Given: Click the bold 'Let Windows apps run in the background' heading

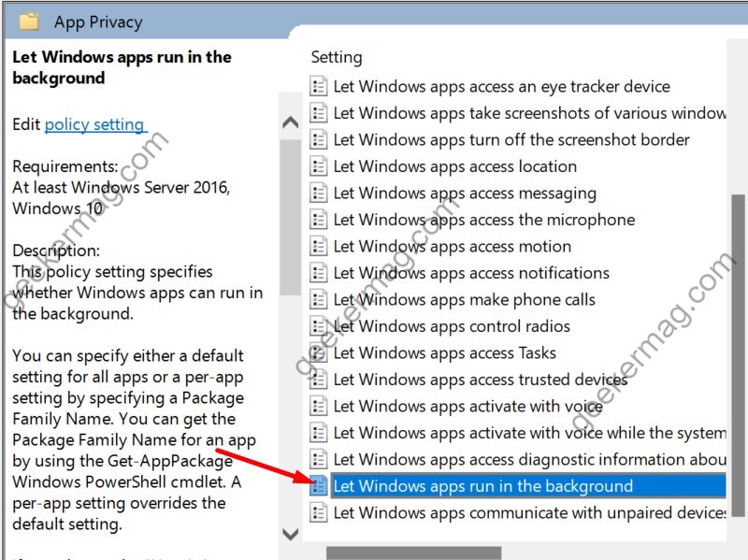Looking at the screenshot, I should click(122, 67).
